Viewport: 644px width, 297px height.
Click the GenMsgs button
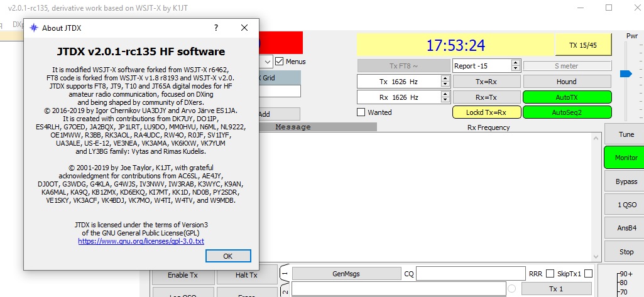(x=347, y=273)
